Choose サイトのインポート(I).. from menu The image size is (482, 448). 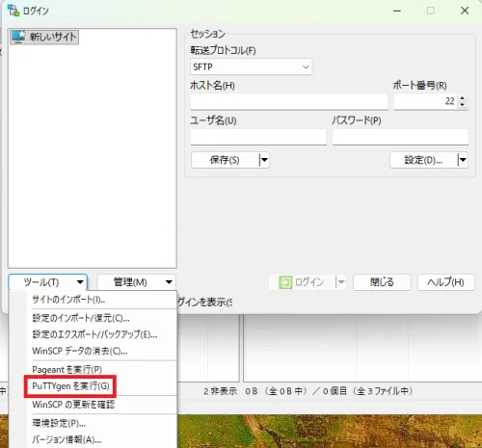(94, 300)
